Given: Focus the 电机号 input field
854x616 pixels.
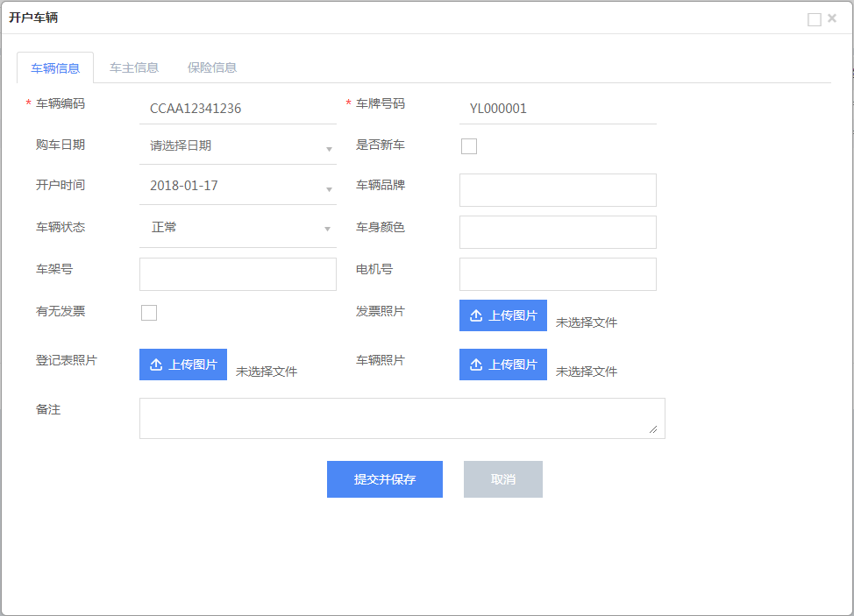Looking at the screenshot, I should point(558,274).
